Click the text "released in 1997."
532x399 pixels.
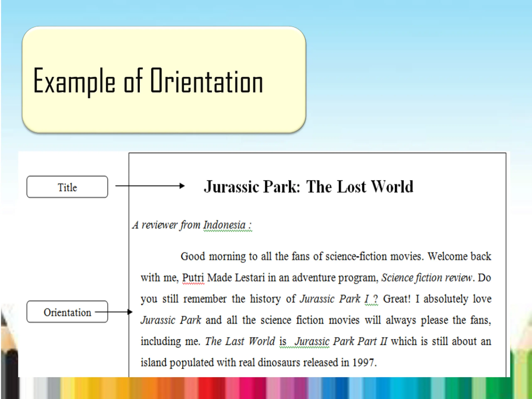coord(340,362)
